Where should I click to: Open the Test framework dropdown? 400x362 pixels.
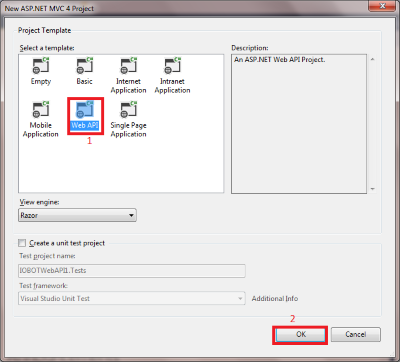point(132,298)
